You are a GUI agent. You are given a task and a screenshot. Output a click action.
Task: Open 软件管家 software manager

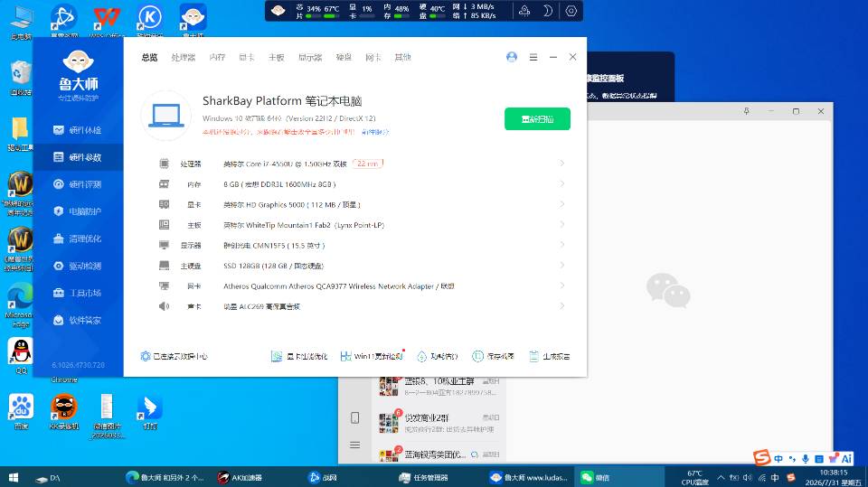[x=78, y=320]
